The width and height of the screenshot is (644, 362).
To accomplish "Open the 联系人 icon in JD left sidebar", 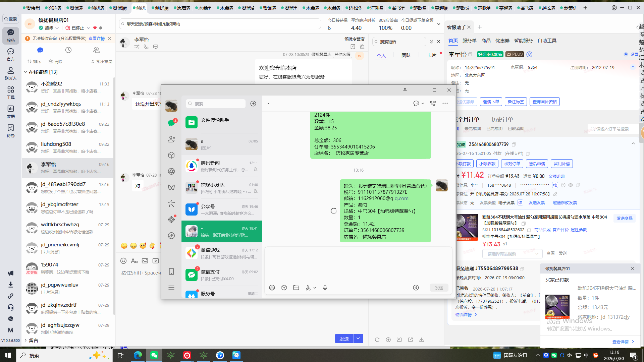I will pyautogui.click(x=11, y=73).
